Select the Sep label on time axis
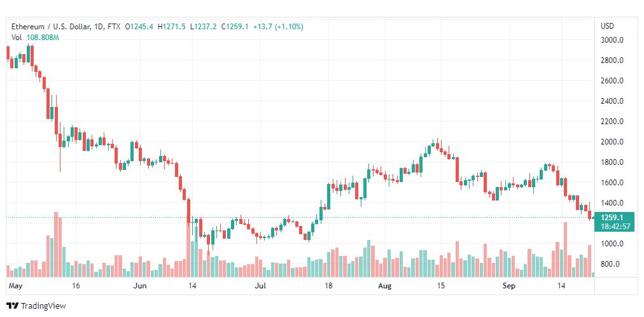 point(510,285)
